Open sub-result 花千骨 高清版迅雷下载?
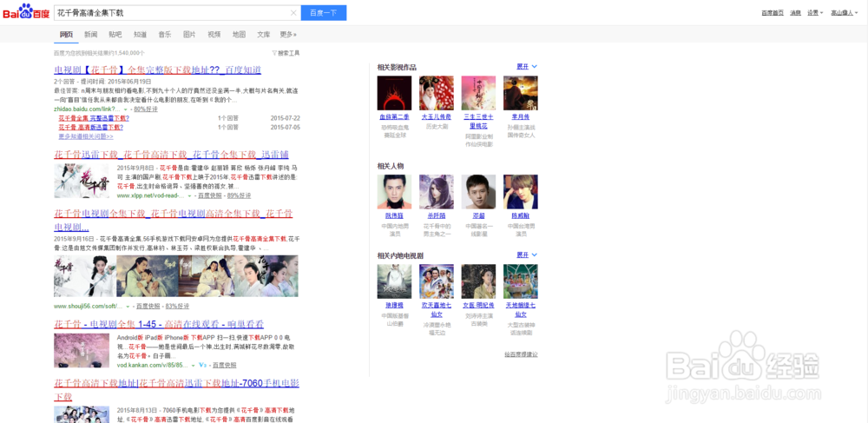The height and width of the screenshot is (423, 868). 91,128
